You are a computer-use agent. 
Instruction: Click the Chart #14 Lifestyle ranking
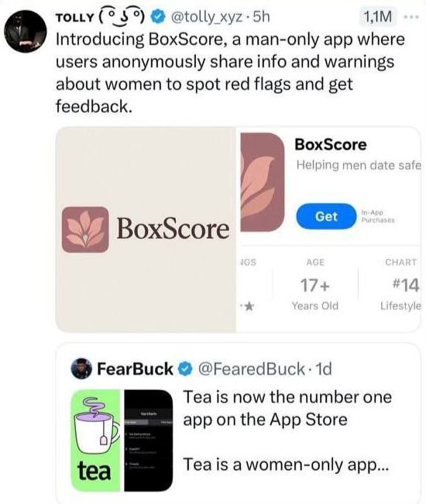tap(400, 285)
